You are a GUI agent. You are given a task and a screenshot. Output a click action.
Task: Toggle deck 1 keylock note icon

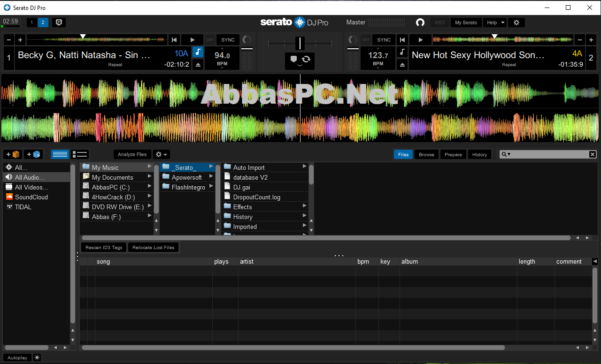click(x=198, y=52)
